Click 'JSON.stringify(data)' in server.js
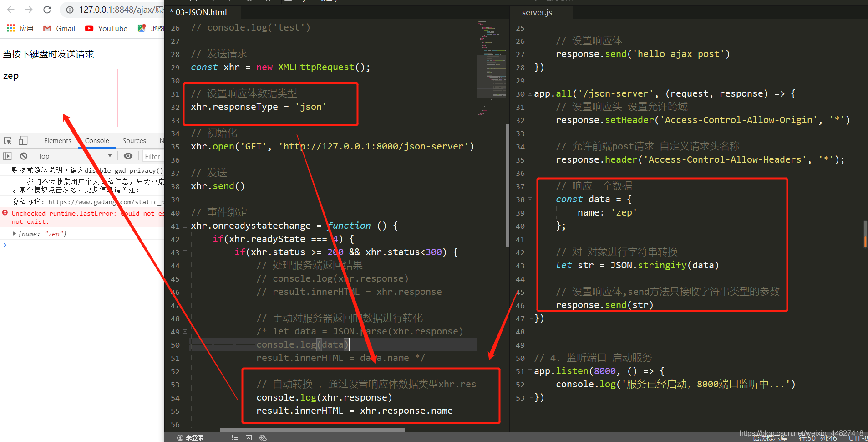The width and height of the screenshot is (868, 442). pos(665,265)
